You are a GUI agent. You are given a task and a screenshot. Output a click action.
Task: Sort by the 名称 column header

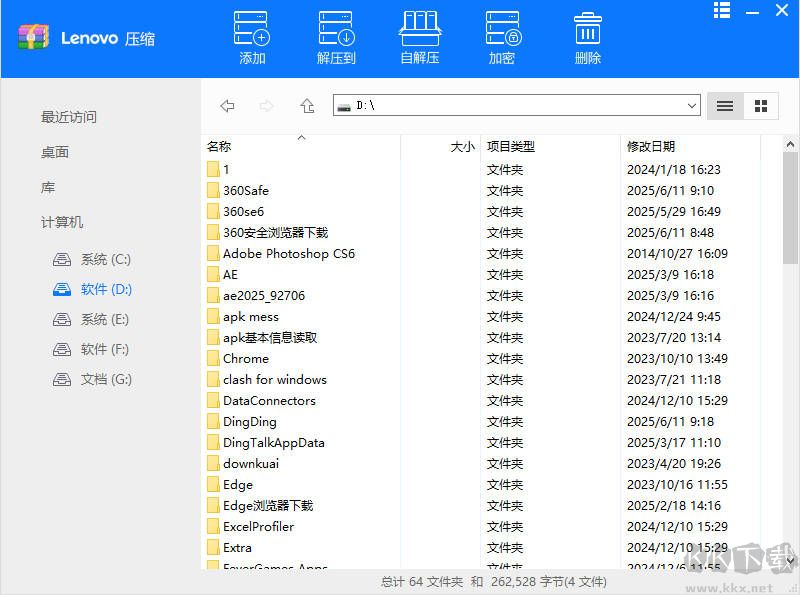219,146
